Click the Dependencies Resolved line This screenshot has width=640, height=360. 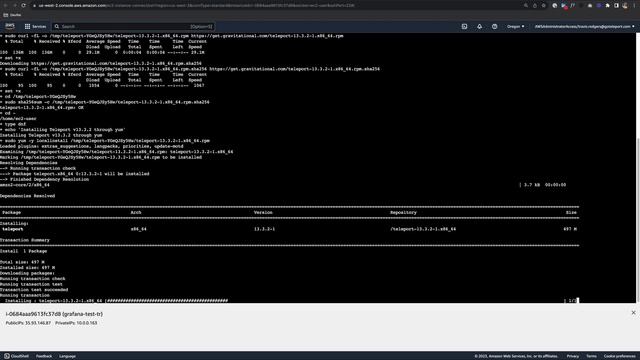coord(27,196)
